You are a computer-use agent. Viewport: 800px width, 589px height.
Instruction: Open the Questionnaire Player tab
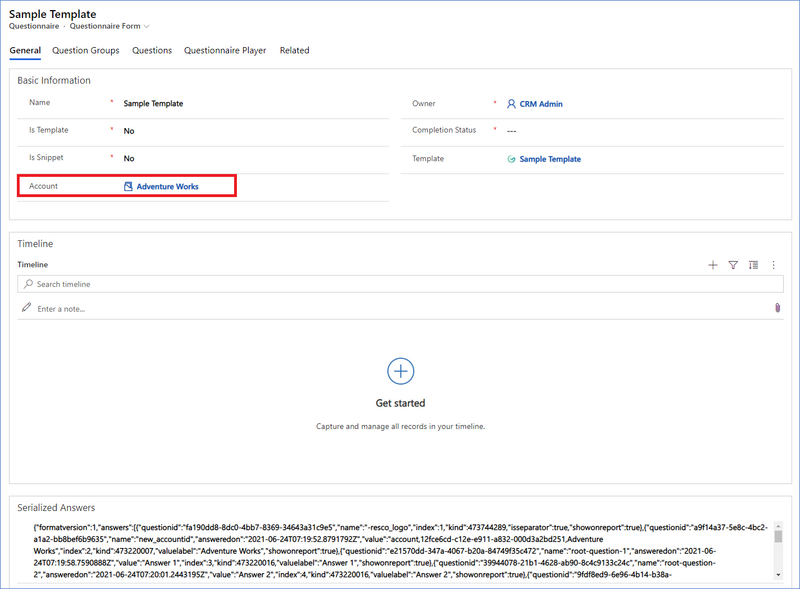(225, 50)
